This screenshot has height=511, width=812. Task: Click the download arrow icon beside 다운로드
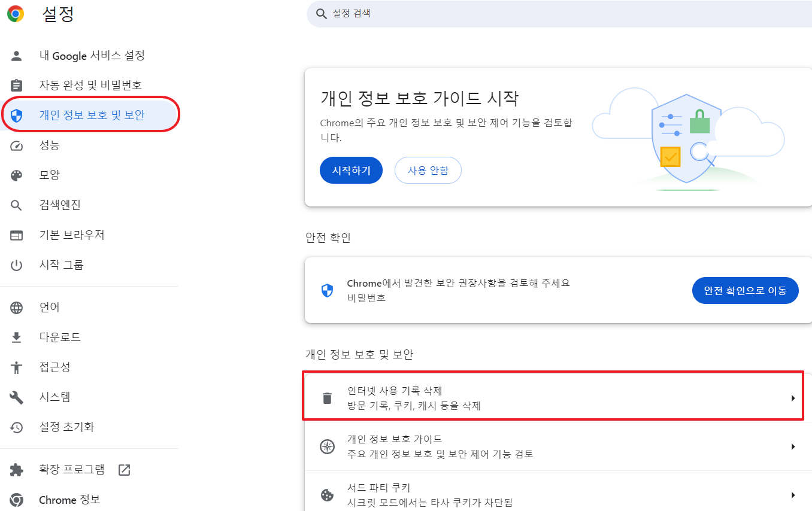click(18, 337)
